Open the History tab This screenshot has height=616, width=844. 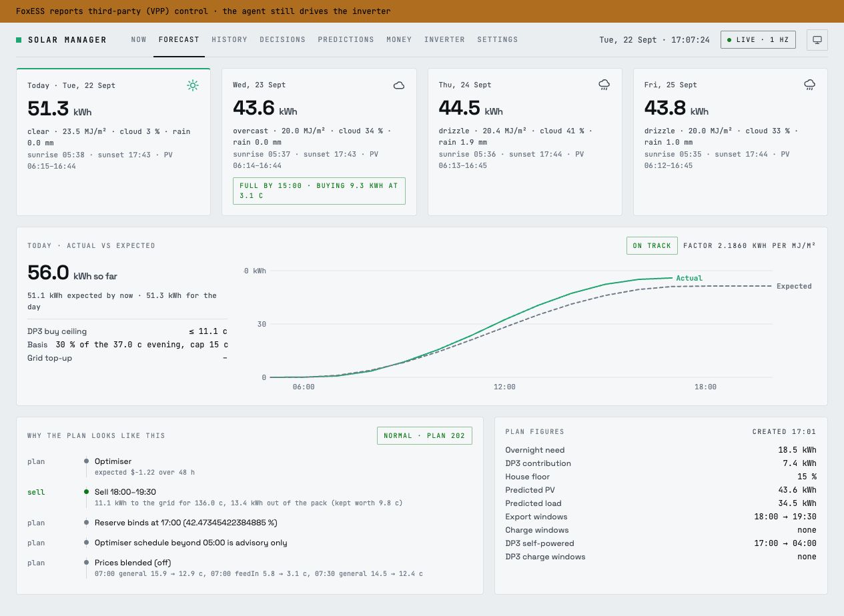pyautogui.click(x=230, y=39)
